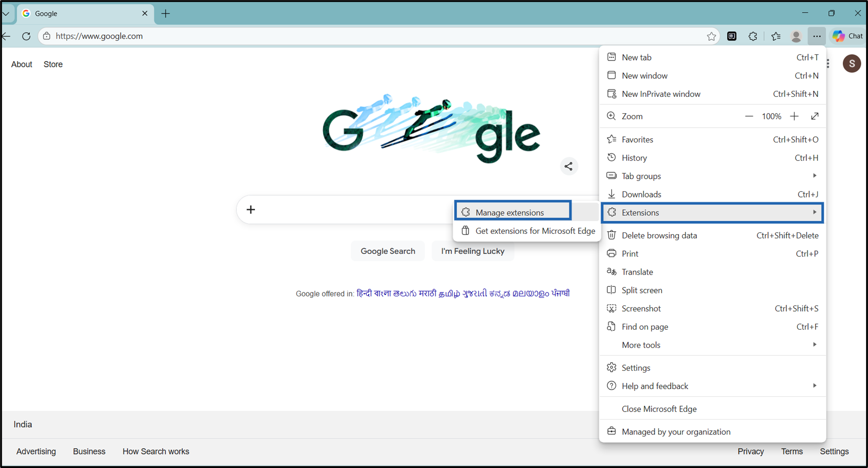Click the plus icon in Google search box

tap(251, 210)
